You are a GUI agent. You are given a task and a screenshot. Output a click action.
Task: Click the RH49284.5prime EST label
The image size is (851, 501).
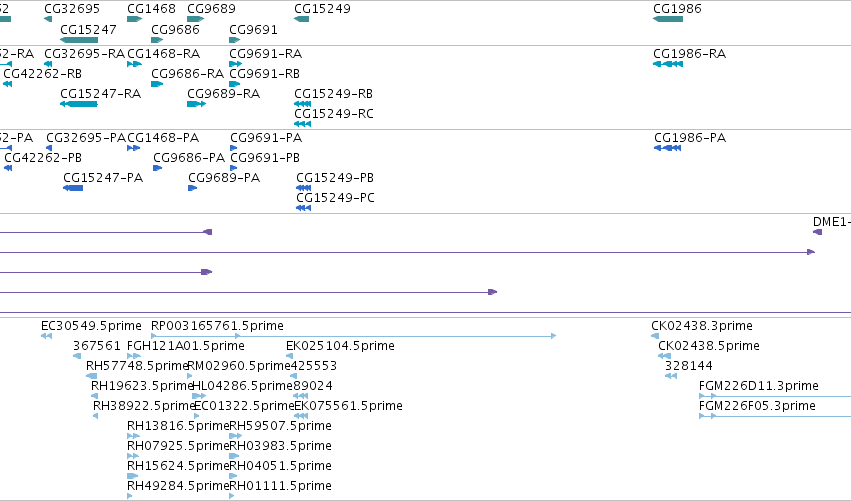(178, 486)
